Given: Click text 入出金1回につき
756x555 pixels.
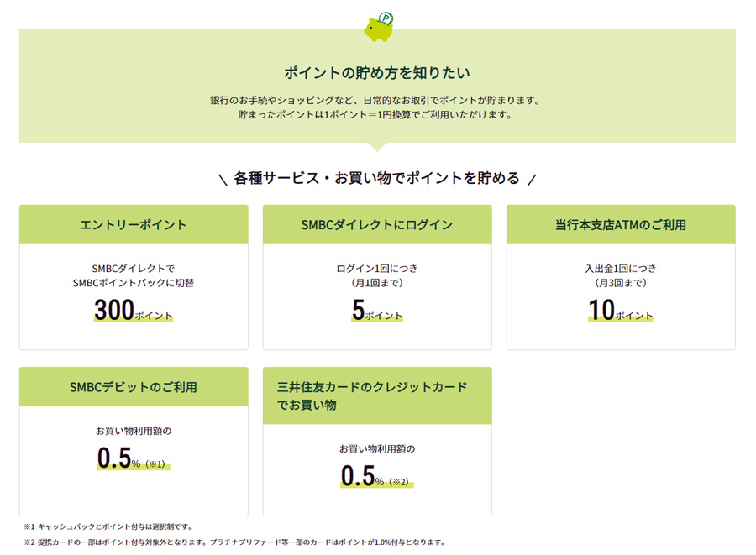Looking at the screenshot, I should (621, 269).
